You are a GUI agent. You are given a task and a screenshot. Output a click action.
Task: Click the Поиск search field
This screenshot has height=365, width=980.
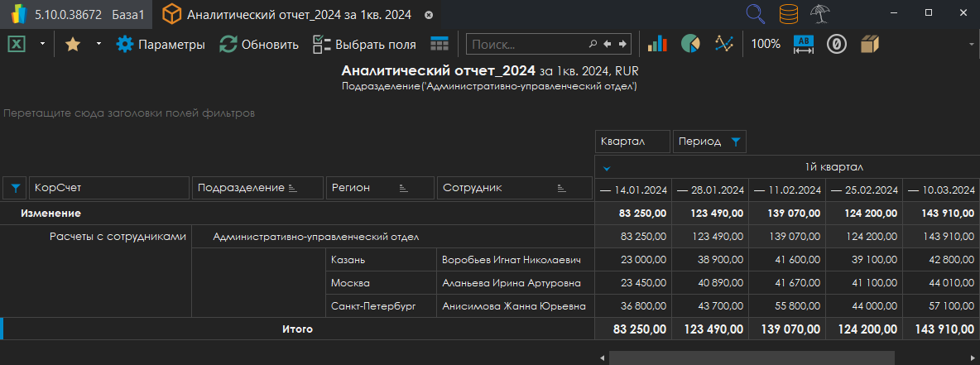[x=526, y=44]
